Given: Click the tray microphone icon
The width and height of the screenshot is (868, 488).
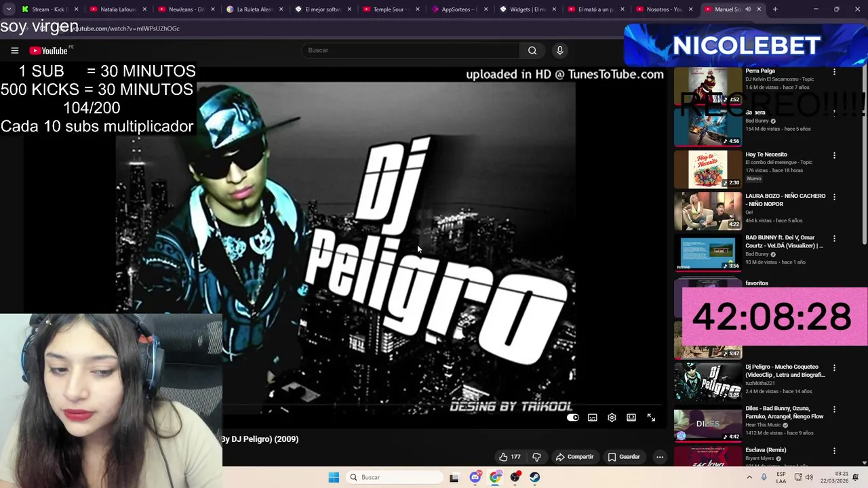Looking at the screenshot, I should [x=764, y=477].
